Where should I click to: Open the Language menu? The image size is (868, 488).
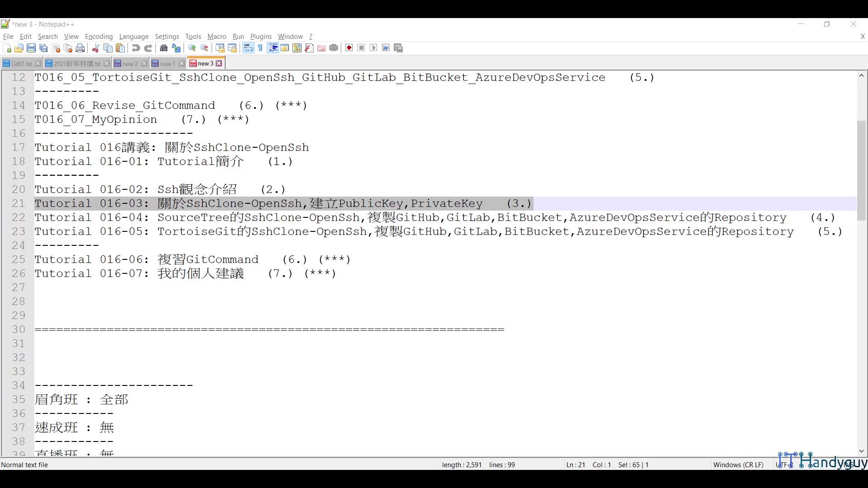tap(134, 37)
